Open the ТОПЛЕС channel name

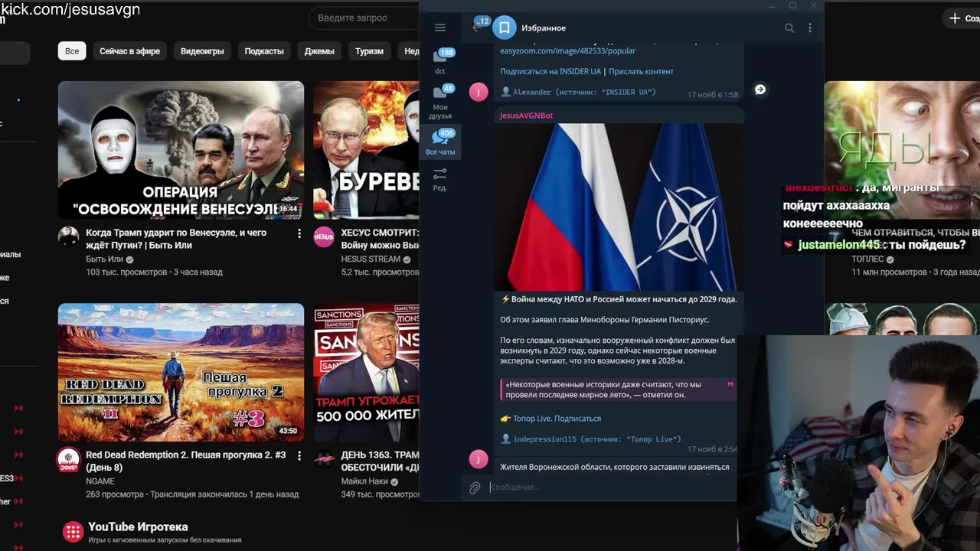(867, 259)
